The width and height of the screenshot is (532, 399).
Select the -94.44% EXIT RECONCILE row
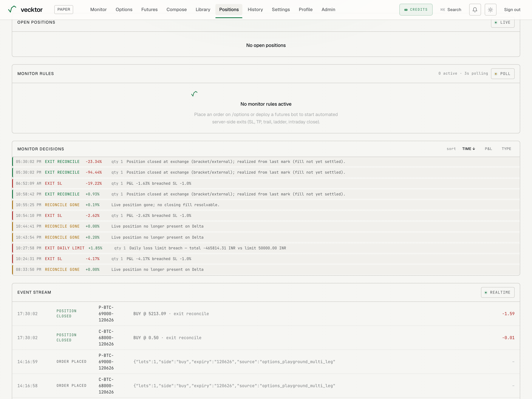[x=266, y=173]
